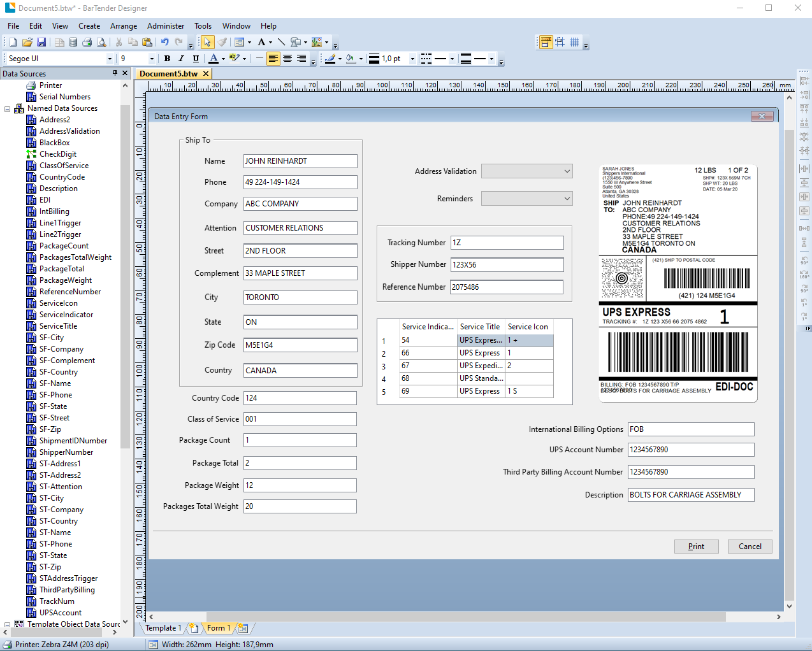Select the text creation tool

click(261, 42)
